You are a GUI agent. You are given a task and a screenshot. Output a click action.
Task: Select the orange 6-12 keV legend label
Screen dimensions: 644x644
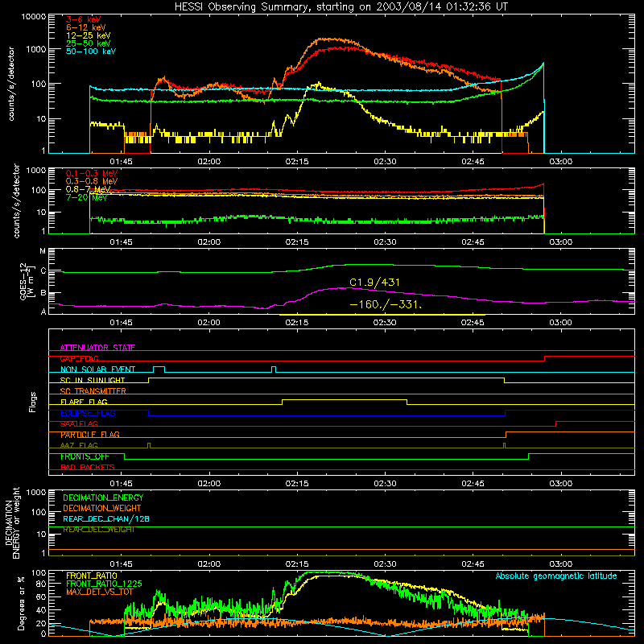tap(86, 27)
